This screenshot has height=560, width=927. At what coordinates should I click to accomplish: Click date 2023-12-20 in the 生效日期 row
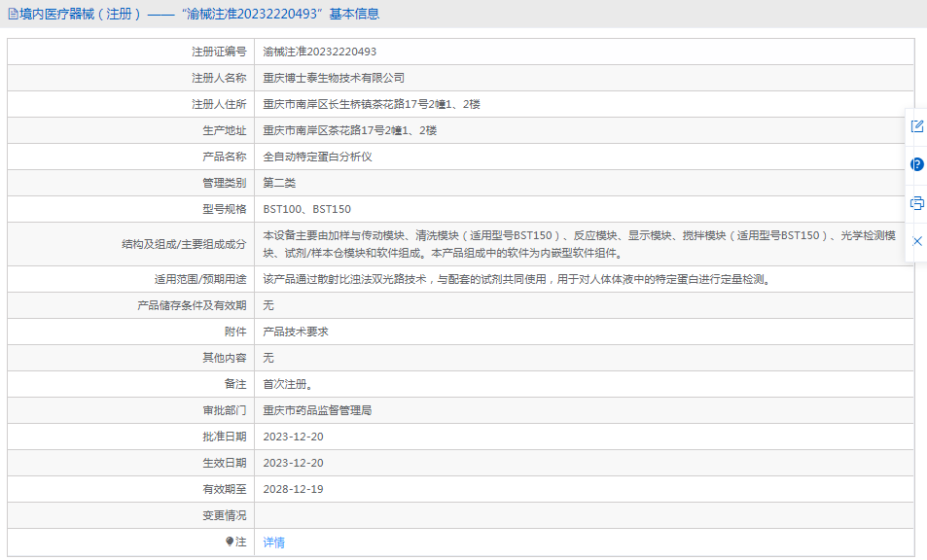[x=293, y=463]
